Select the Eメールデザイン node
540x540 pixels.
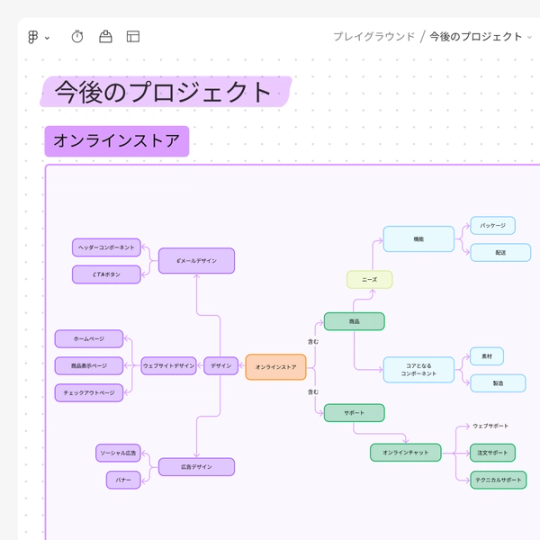(197, 261)
